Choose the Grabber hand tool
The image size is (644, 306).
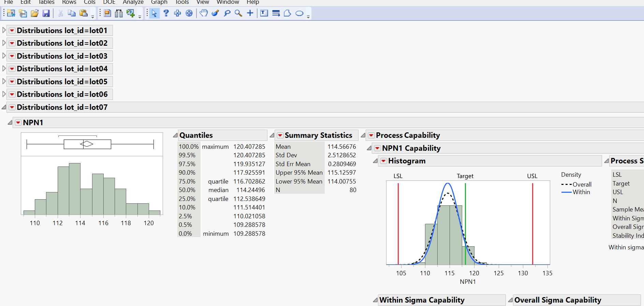pyautogui.click(x=204, y=13)
